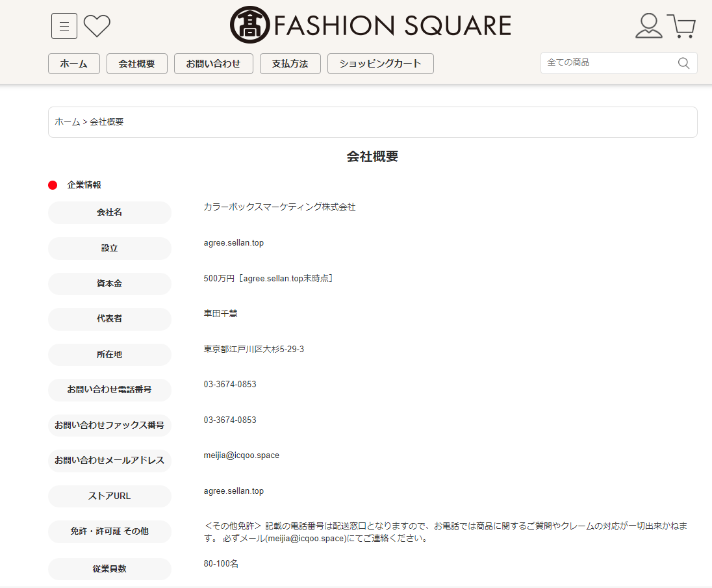The image size is (712, 588).
Task: Click the company name カラーボックスマーケティング株式会社
Action: pyautogui.click(x=280, y=207)
